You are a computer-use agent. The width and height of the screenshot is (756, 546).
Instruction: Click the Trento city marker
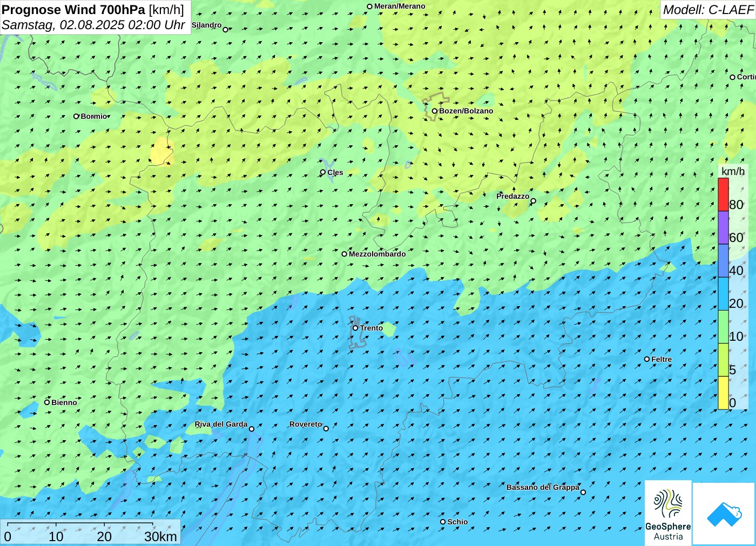click(x=355, y=328)
